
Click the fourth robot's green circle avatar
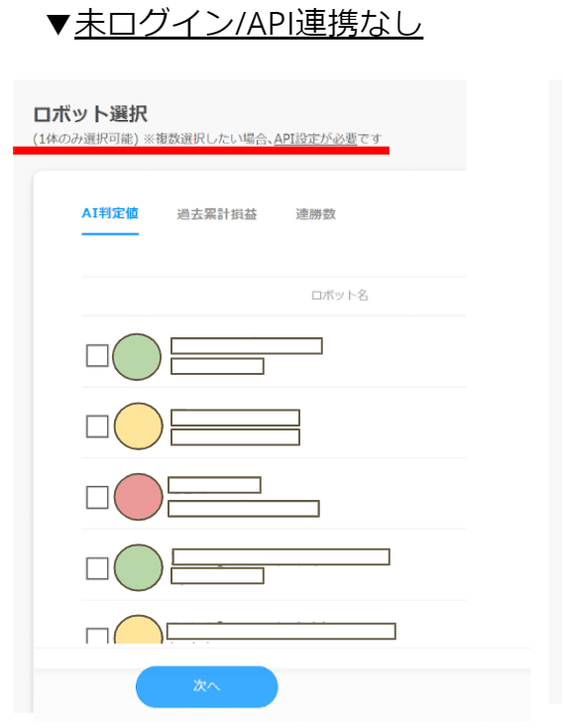139,567
